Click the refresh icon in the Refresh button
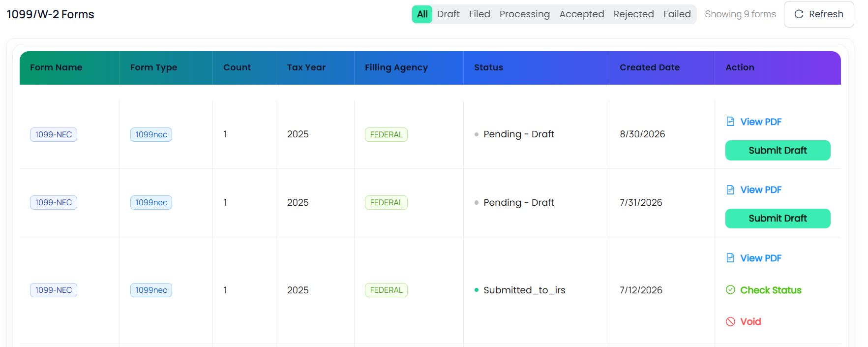 (x=799, y=14)
